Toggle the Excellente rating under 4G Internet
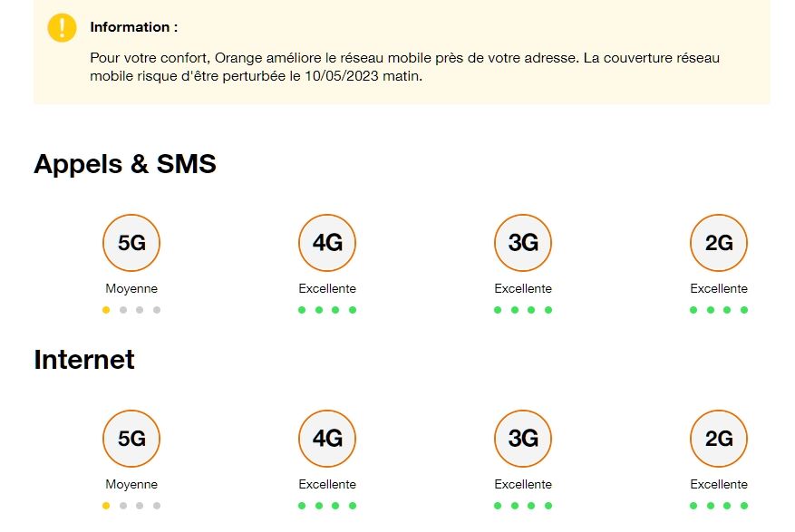 (326, 484)
